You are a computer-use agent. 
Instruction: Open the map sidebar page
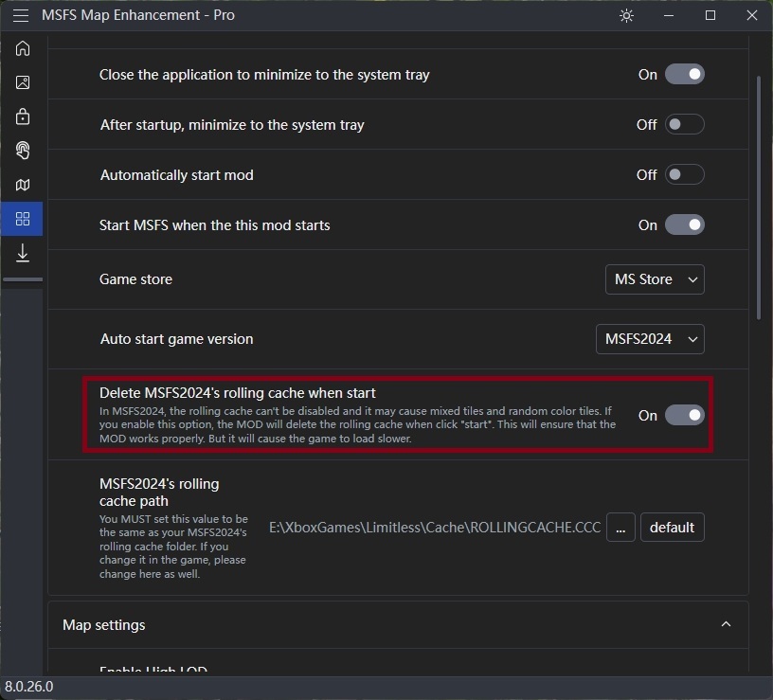click(23, 185)
